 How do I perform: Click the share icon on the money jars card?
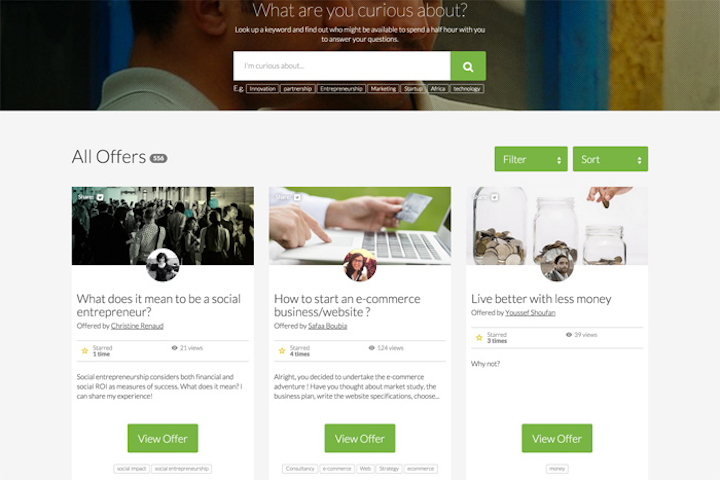click(494, 197)
